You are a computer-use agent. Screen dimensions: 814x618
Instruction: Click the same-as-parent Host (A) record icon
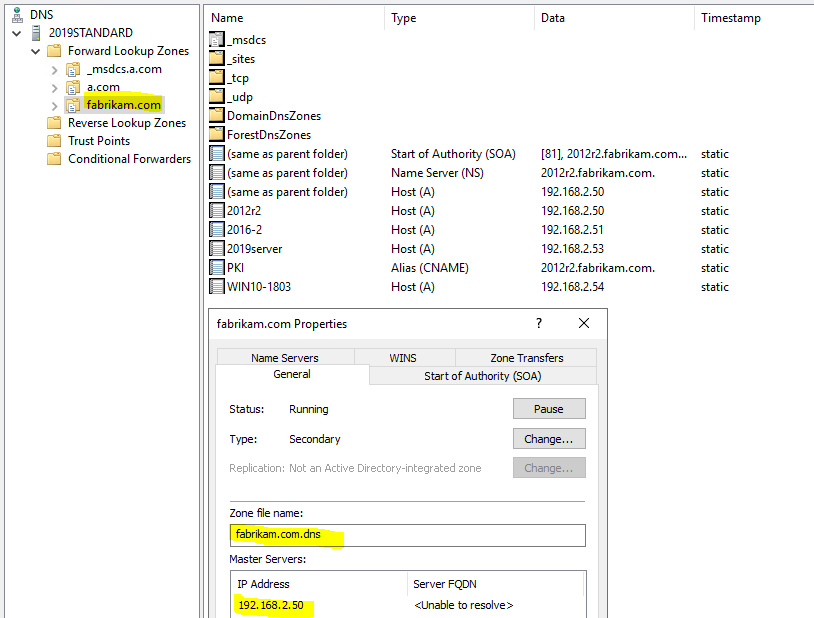[217, 192]
